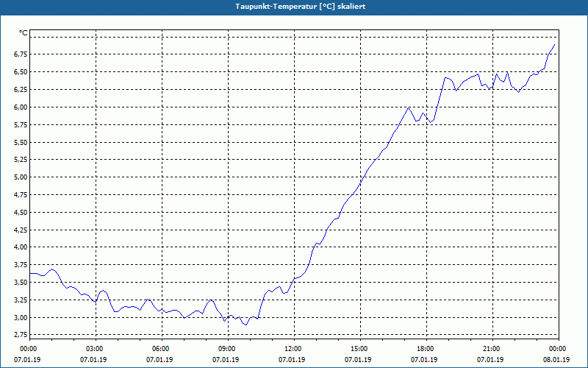Image resolution: width=588 pixels, height=368 pixels.
Task: Pick the 5,50 y-axis label
Action: coord(21,142)
